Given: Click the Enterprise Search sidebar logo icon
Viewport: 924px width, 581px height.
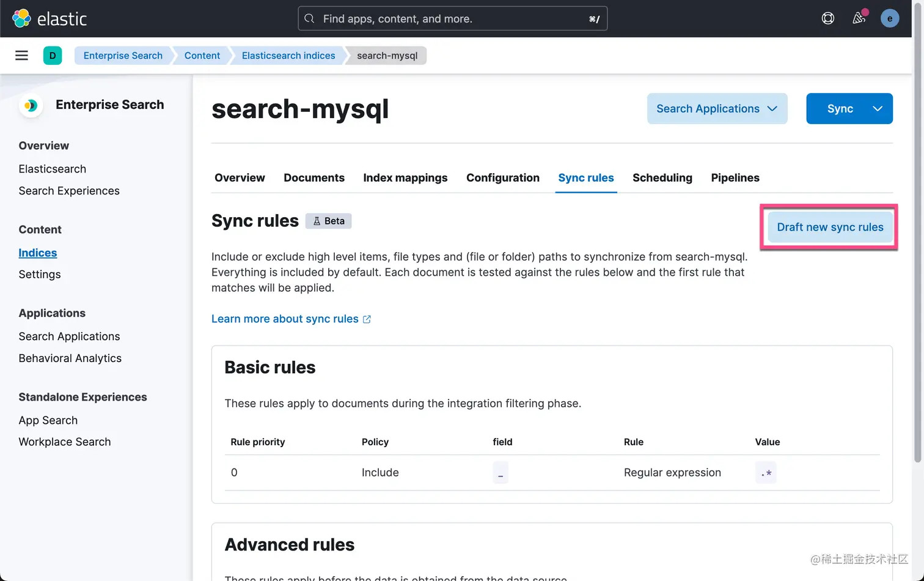Looking at the screenshot, I should tap(30, 105).
